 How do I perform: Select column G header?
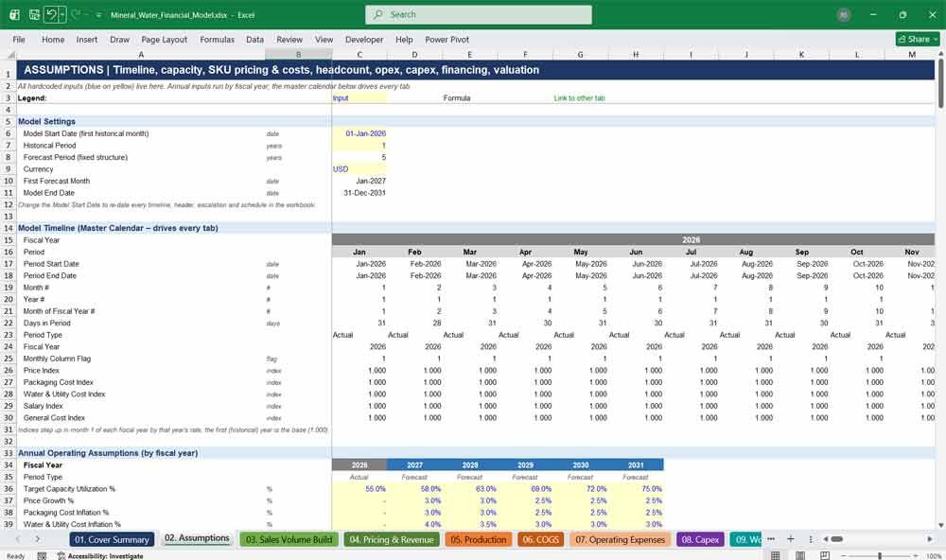coord(581,54)
